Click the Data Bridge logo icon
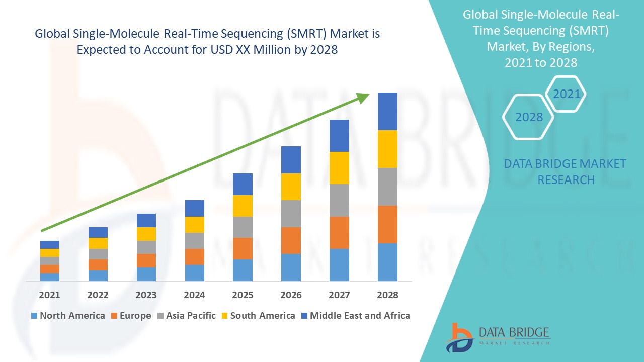The width and height of the screenshot is (644, 362). pos(459,337)
